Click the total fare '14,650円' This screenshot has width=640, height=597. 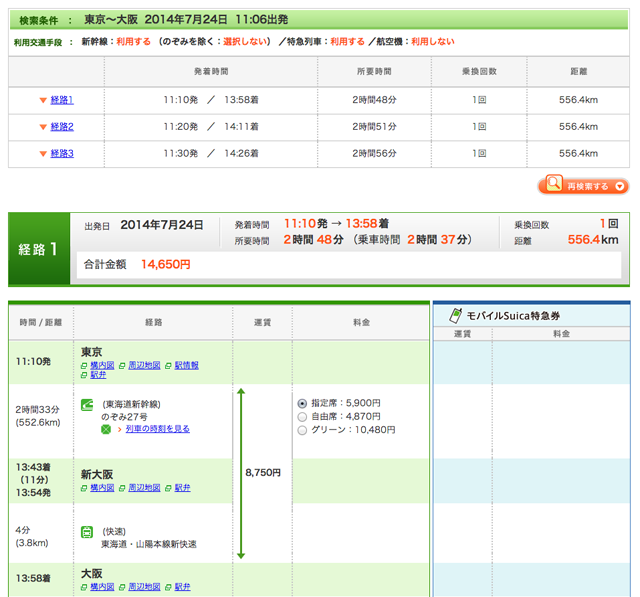(x=166, y=264)
